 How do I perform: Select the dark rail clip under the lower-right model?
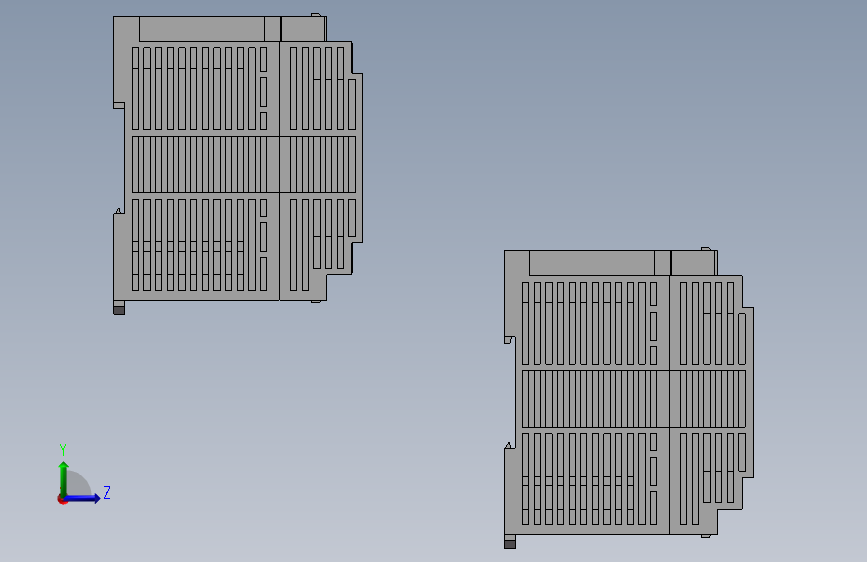[x=510, y=544]
